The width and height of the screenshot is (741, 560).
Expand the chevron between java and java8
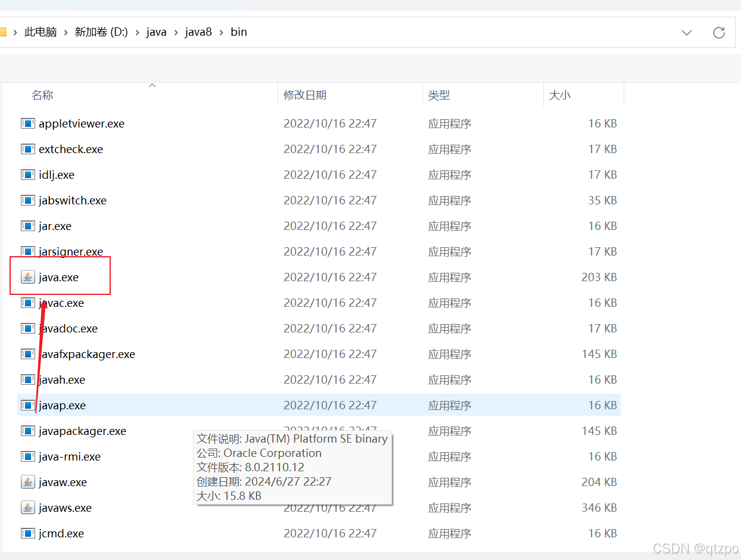[176, 32]
